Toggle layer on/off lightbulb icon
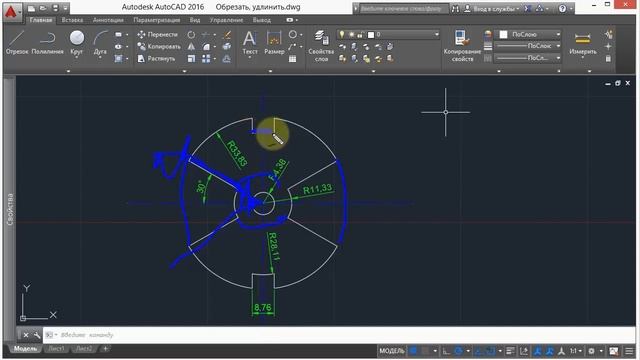 [x=342, y=35]
